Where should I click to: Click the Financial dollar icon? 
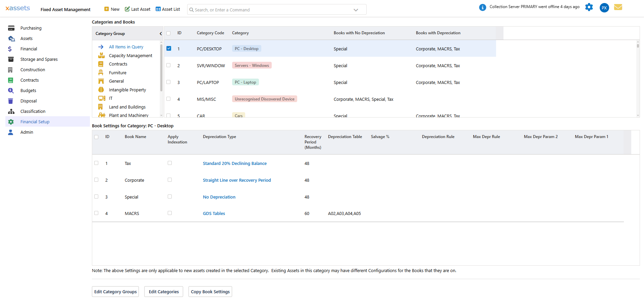[x=10, y=49]
